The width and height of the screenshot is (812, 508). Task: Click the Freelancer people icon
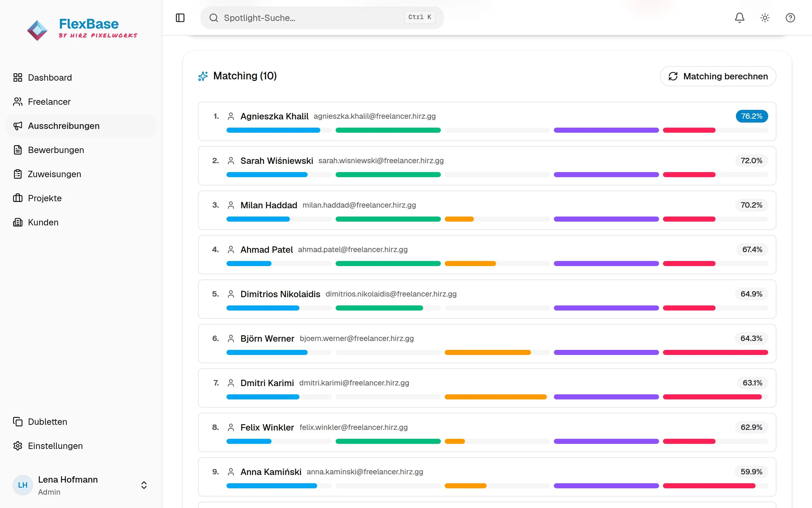click(18, 102)
